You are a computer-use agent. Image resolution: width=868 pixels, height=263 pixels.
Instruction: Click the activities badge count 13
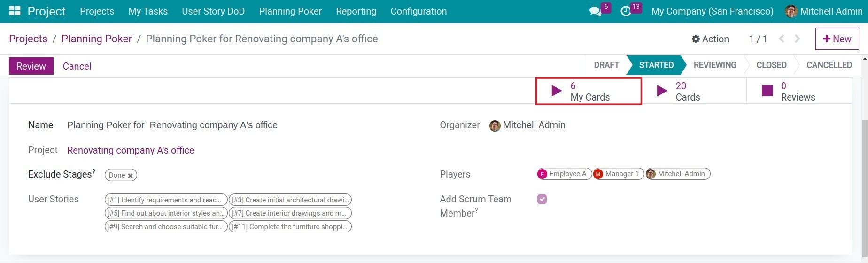click(636, 7)
